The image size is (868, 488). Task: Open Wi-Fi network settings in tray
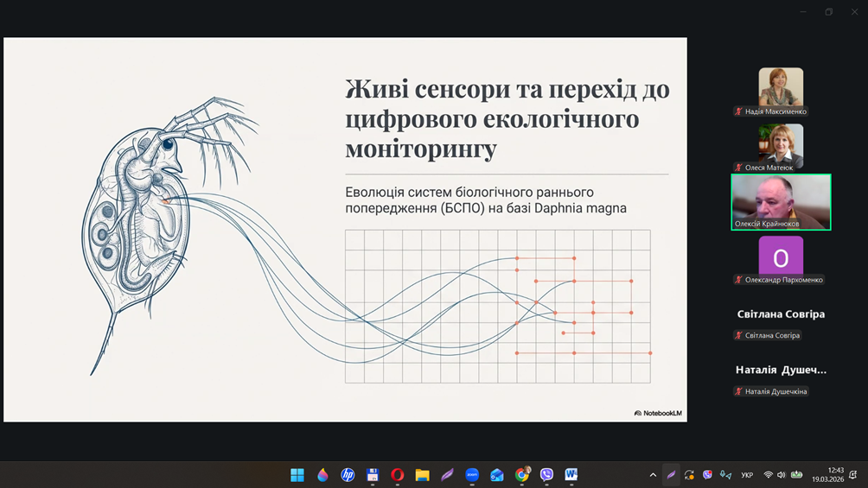[768, 475]
